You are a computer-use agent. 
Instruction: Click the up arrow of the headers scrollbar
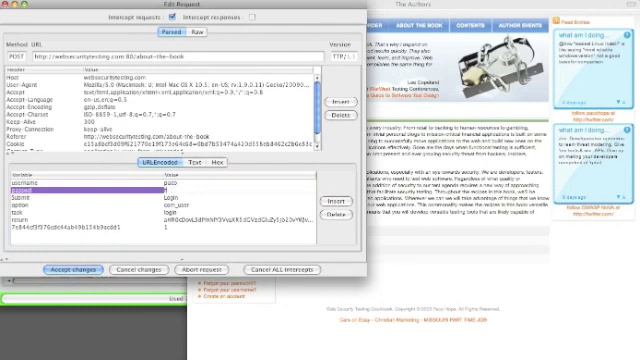click(317, 78)
